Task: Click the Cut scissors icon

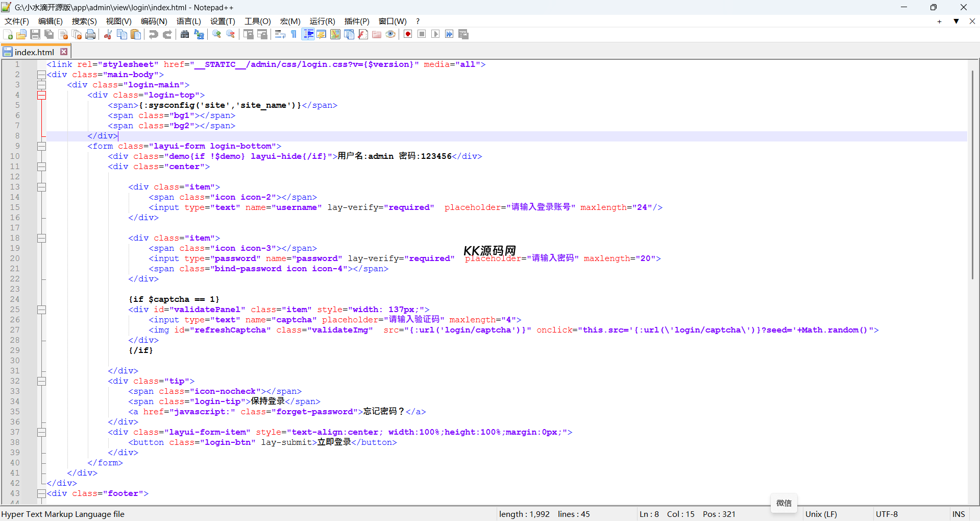Action: (x=108, y=34)
